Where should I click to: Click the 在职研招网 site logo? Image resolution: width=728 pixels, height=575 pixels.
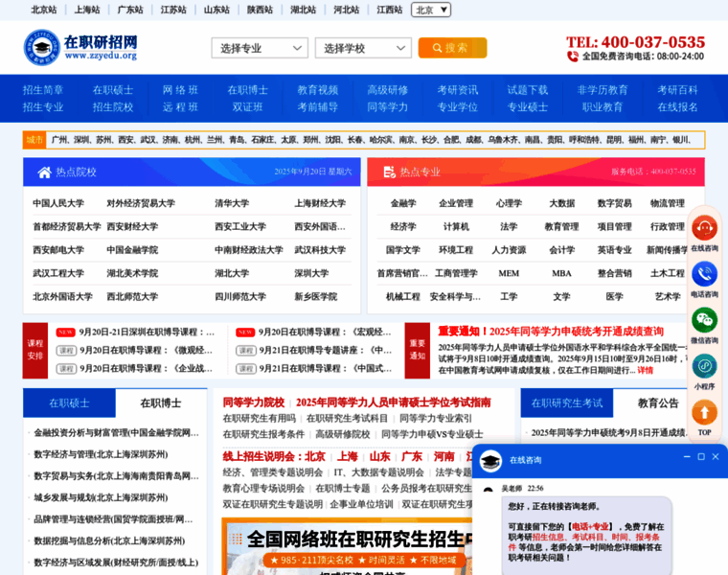[x=81, y=47]
